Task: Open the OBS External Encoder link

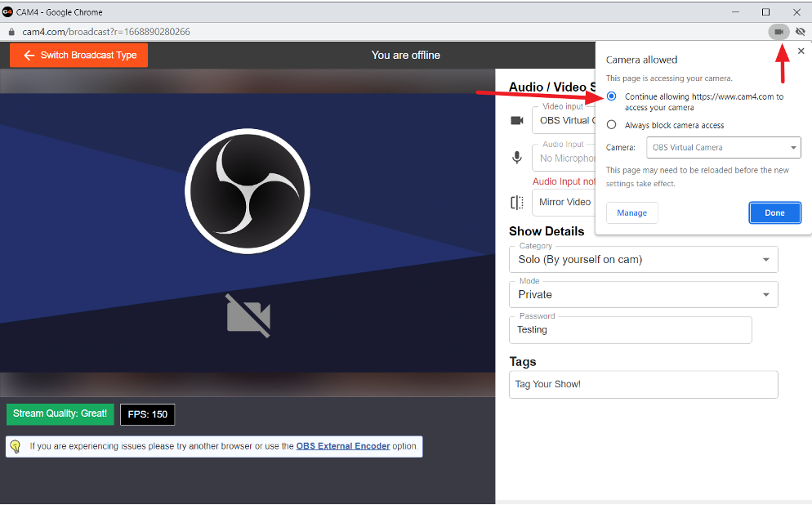Action: point(342,446)
